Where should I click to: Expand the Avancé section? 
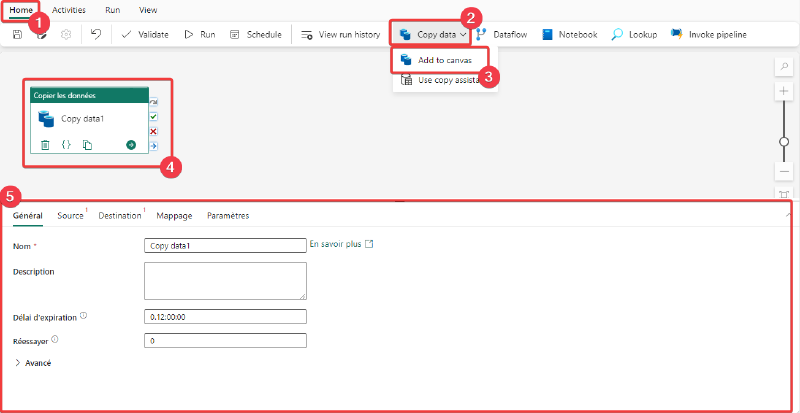click(33, 363)
